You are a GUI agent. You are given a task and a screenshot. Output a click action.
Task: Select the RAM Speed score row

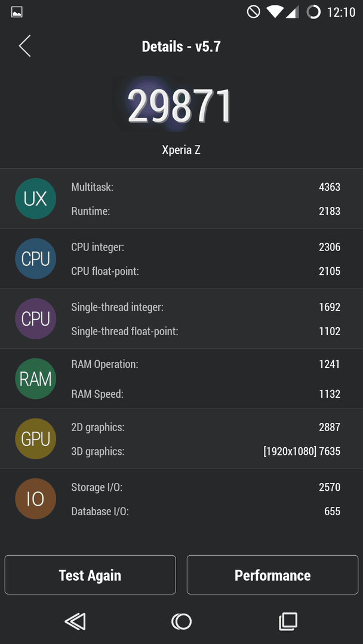[x=205, y=394]
